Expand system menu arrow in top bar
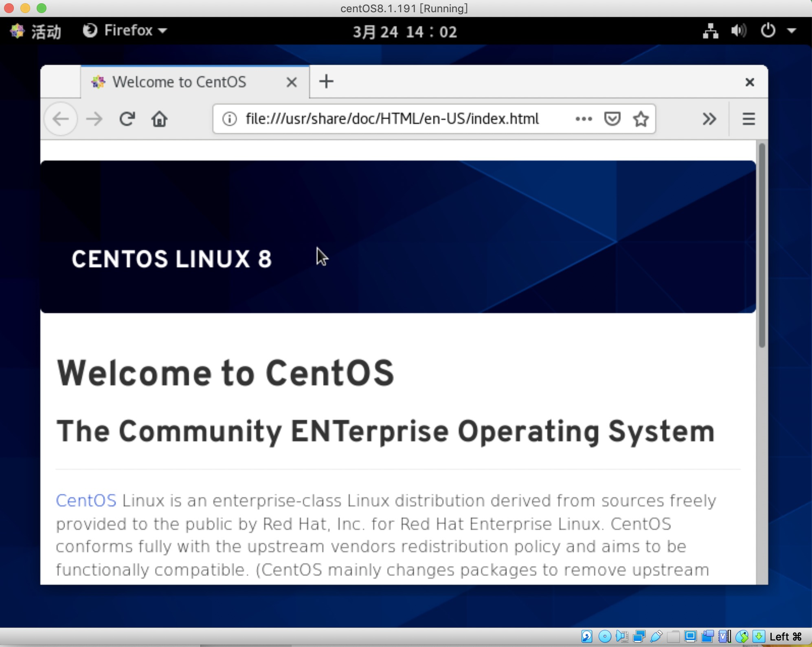The height and width of the screenshot is (647, 812). [x=792, y=31]
